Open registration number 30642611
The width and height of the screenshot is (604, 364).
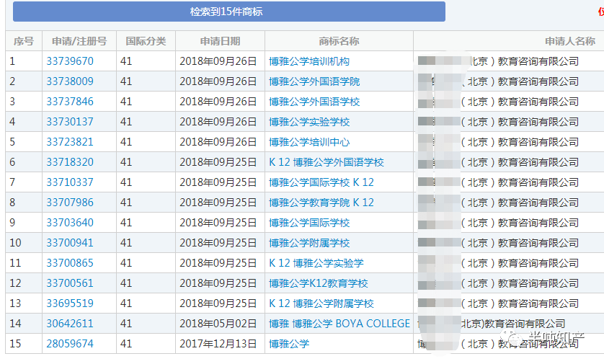click(70, 324)
